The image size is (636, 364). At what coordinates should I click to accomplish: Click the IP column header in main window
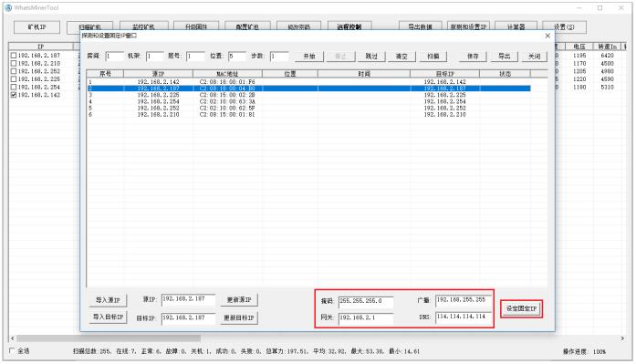coord(40,47)
